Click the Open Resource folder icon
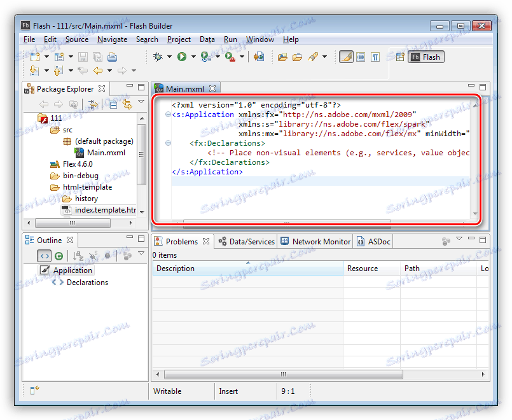 click(297, 57)
